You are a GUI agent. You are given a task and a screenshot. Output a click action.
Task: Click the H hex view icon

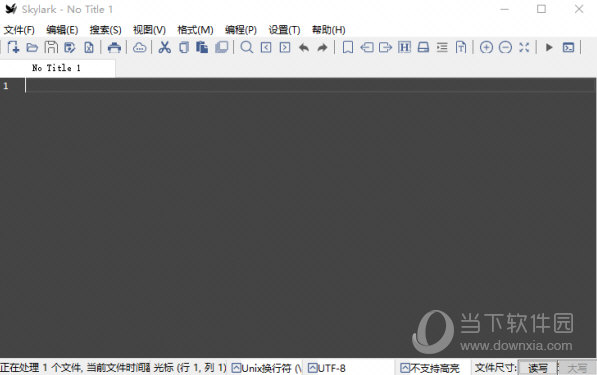pyautogui.click(x=404, y=47)
